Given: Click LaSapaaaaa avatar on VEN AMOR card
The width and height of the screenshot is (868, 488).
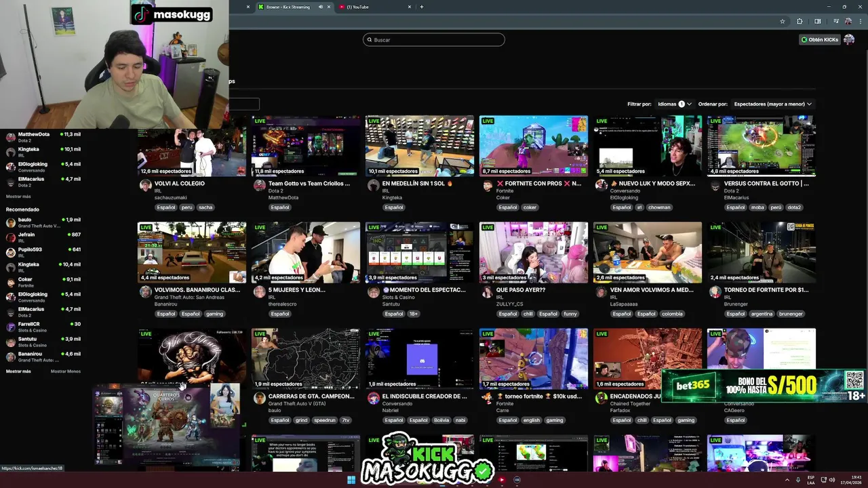Looking at the screenshot, I should pyautogui.click(x=601, y=291).
